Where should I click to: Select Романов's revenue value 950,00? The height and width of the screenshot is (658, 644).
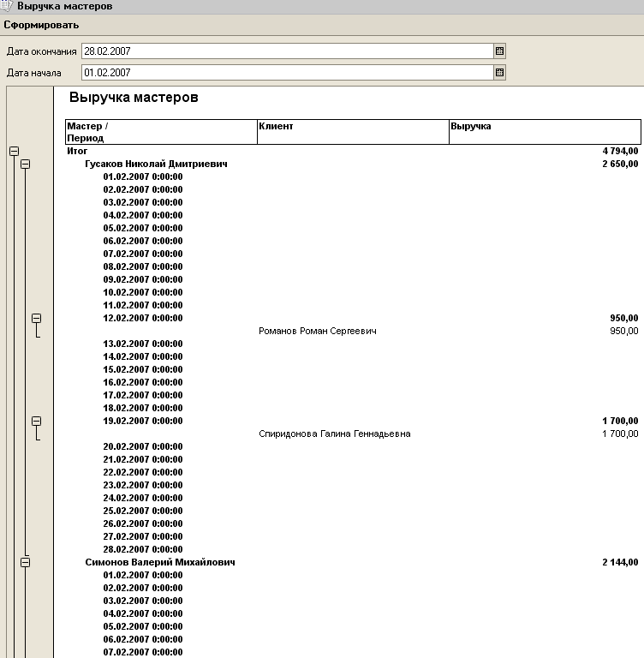[623, 331]
